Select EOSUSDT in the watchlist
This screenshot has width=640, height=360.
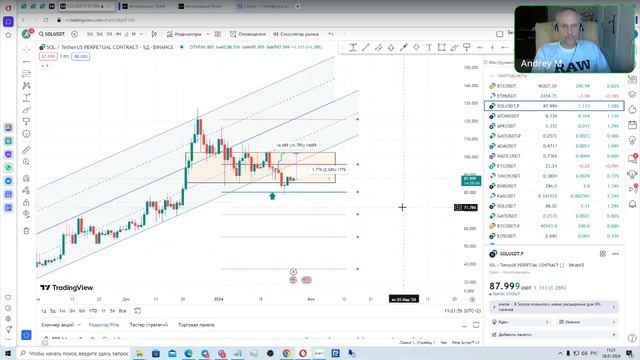[554, 236]
